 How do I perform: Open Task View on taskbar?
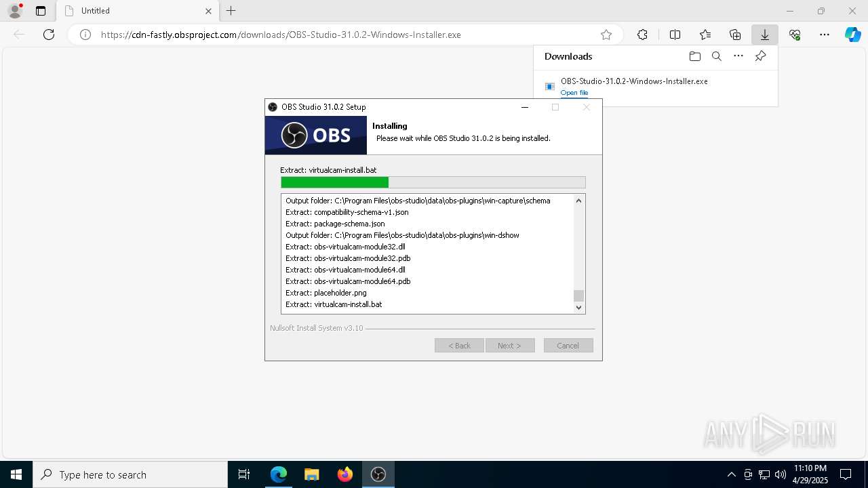click(x=244, y=474)
